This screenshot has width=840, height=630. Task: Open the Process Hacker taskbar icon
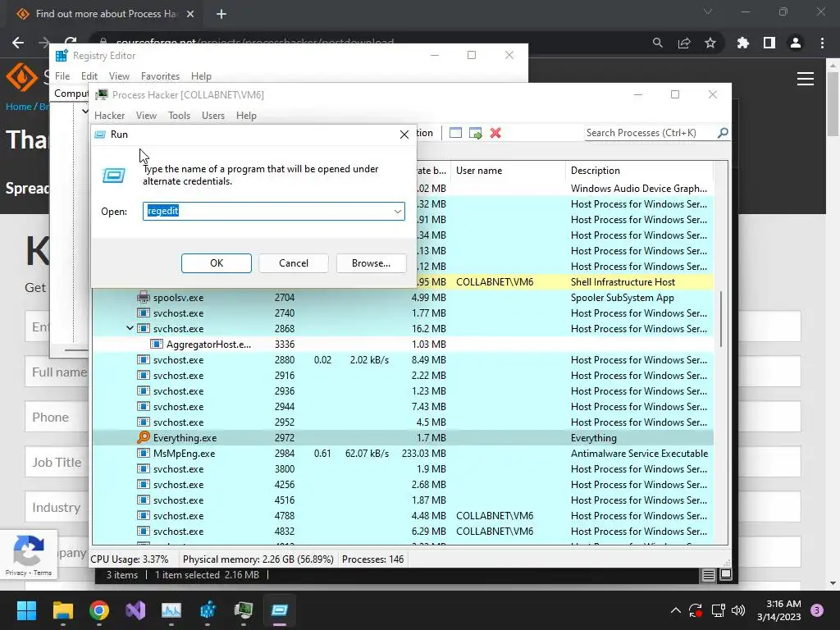(244, 610)
